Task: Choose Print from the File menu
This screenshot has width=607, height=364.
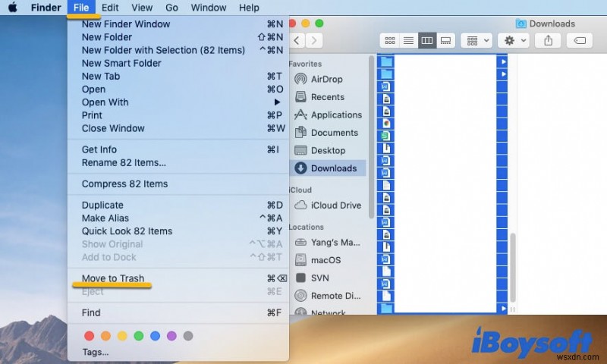Action: [x=178, y=115]
